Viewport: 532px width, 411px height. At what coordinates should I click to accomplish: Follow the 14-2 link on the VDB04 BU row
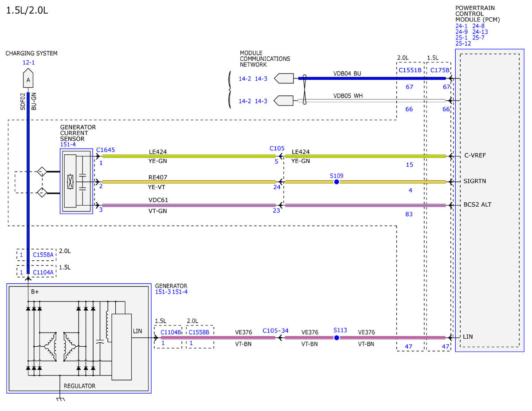[x=245, y=78]
